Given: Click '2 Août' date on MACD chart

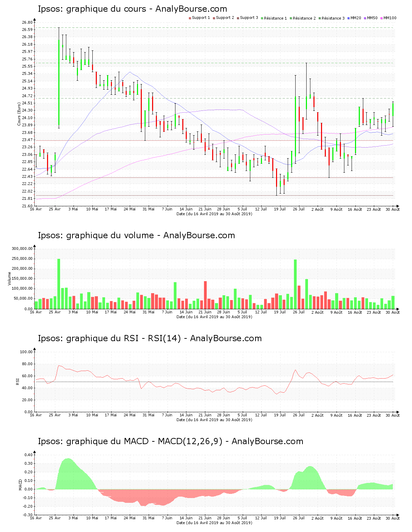Looking at the screenshot, I should tap(318, 518).
